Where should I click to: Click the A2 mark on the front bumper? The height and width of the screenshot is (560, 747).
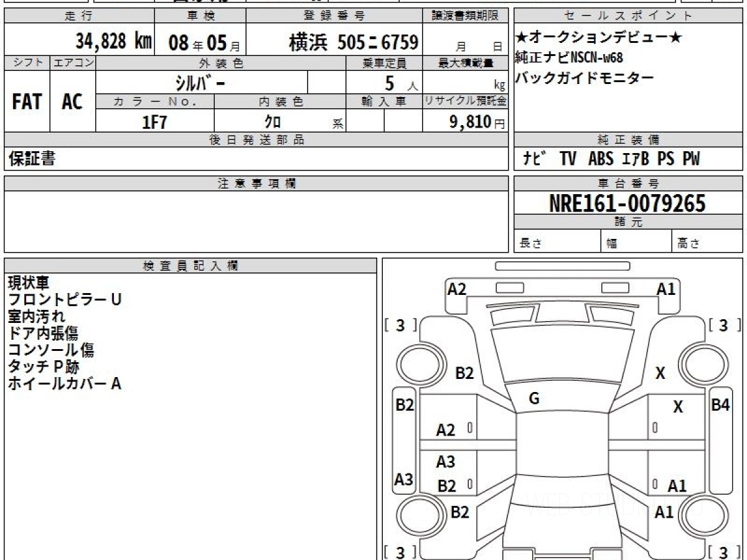[457, 289]
